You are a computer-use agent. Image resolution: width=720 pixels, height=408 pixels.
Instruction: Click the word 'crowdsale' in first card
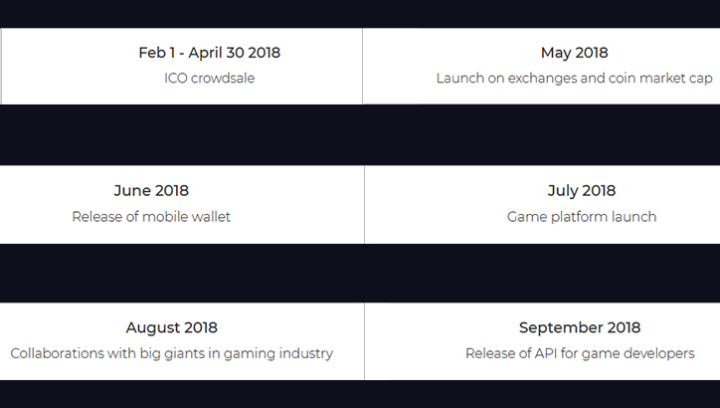click(223, 78)
